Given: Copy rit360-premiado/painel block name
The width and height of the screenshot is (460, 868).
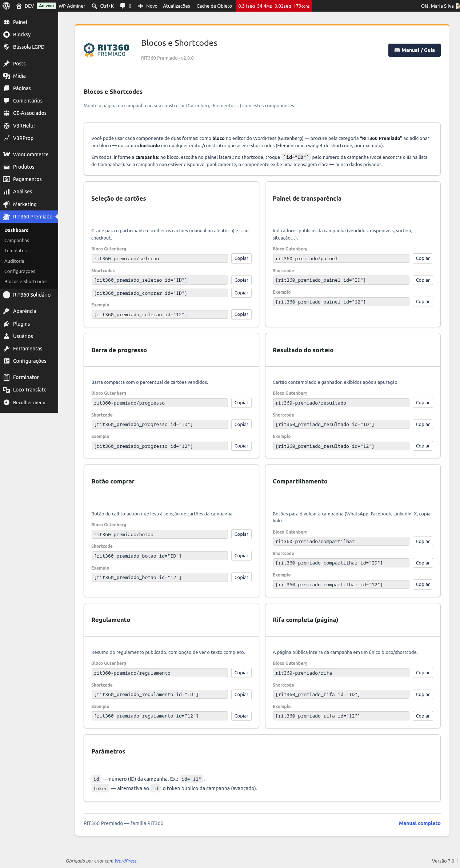Looking at the screenshot, I should click(x=423, y=258).
